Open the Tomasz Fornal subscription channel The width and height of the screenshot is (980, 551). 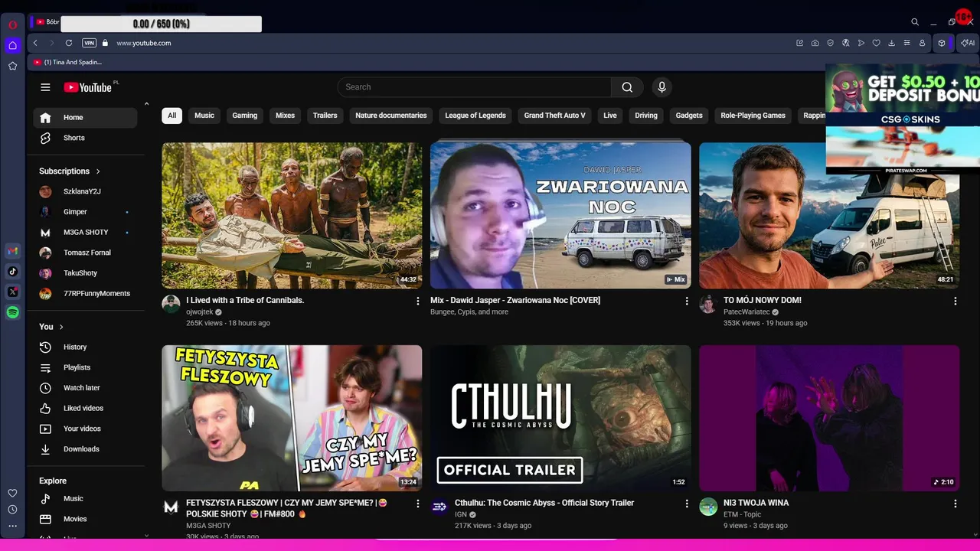coord(85,253)
